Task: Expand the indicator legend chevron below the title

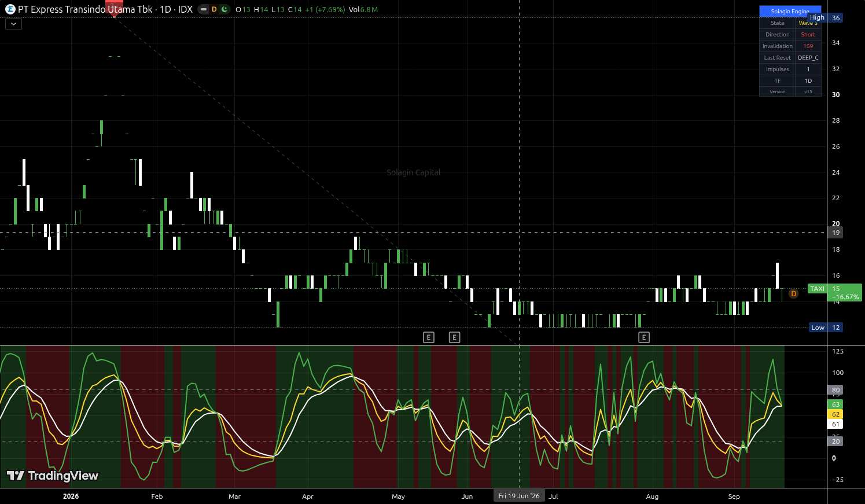Action: (13, 24)
